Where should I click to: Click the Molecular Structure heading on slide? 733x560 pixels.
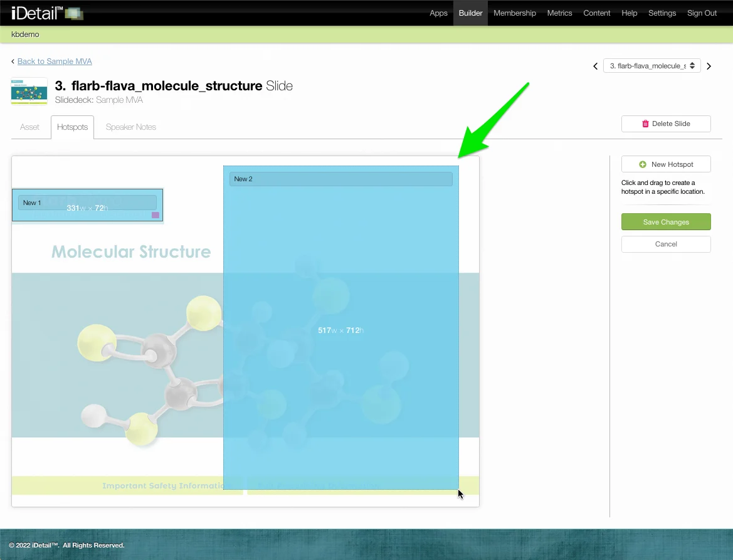pyautogui.click(x=131, y=252)
